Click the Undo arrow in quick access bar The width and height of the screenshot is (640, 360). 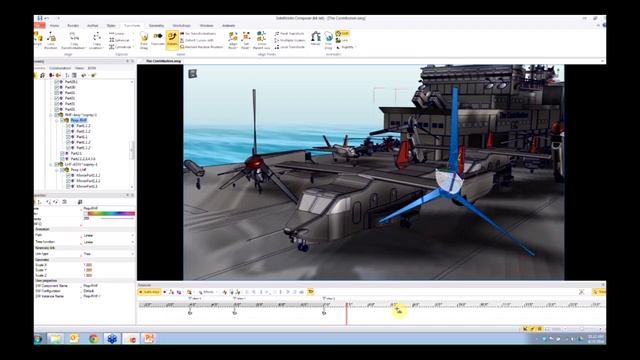tap(47, 18)
